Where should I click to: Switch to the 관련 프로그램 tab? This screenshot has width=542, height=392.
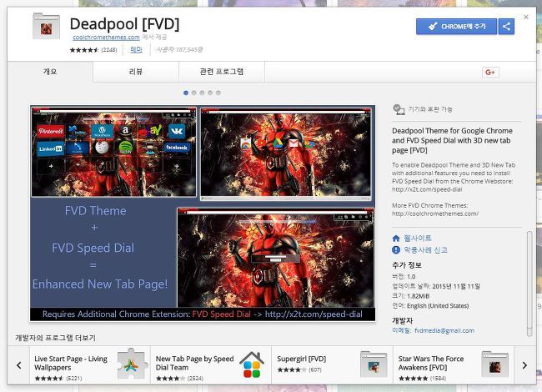click(222, 72)
